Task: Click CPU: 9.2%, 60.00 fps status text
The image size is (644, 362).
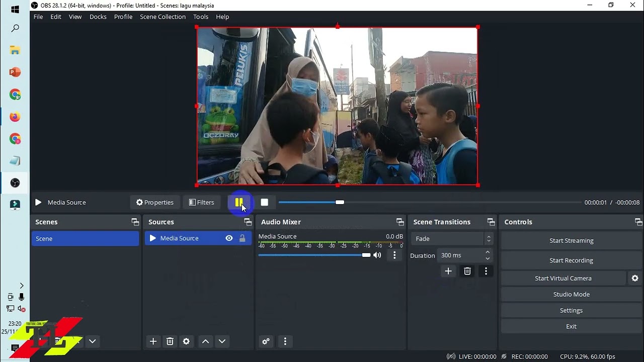Action: coord(588,356)
